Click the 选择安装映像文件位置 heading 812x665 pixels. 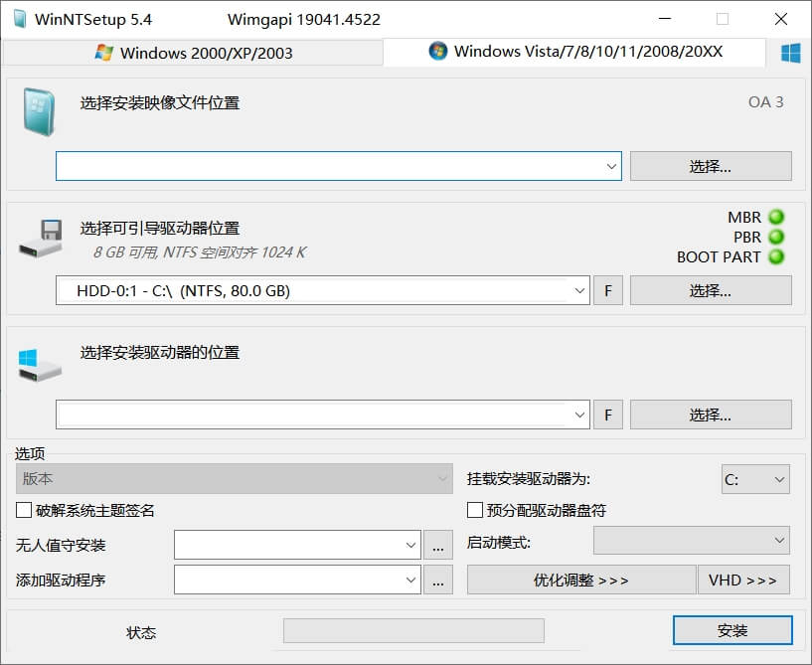point(159,102)
